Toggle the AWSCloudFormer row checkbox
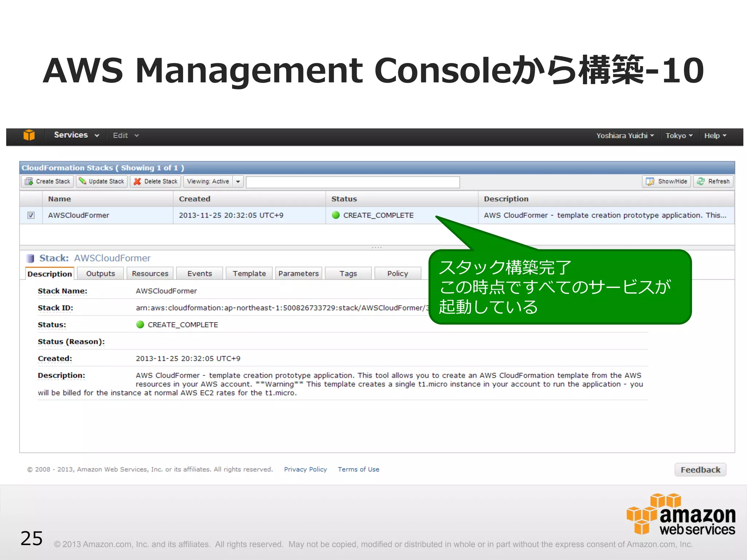 [31, 215]
